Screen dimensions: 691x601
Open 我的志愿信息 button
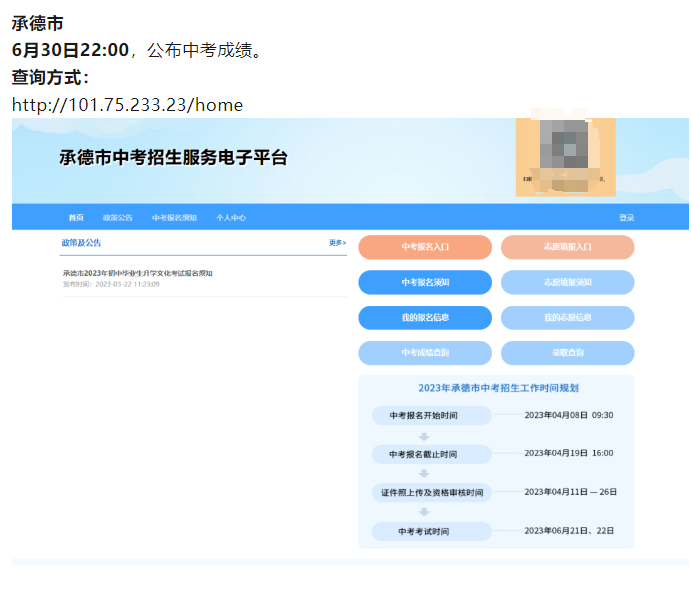tap(567, 317)
